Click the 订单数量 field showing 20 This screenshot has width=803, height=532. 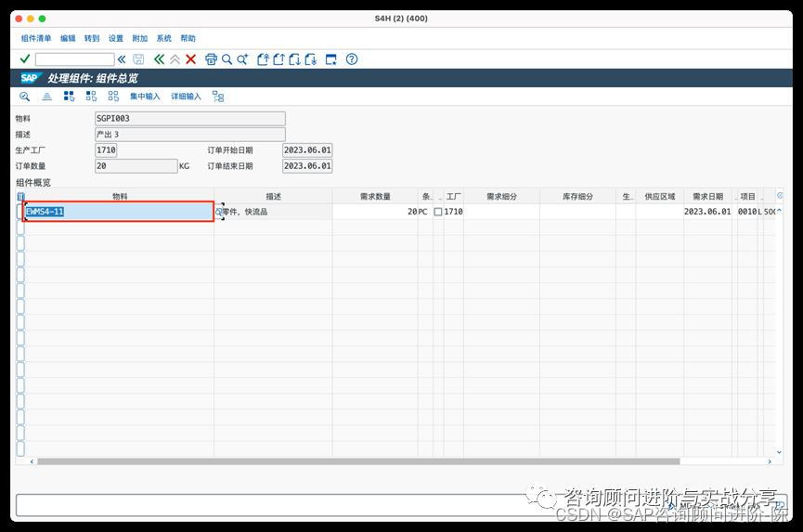(136, 166)
